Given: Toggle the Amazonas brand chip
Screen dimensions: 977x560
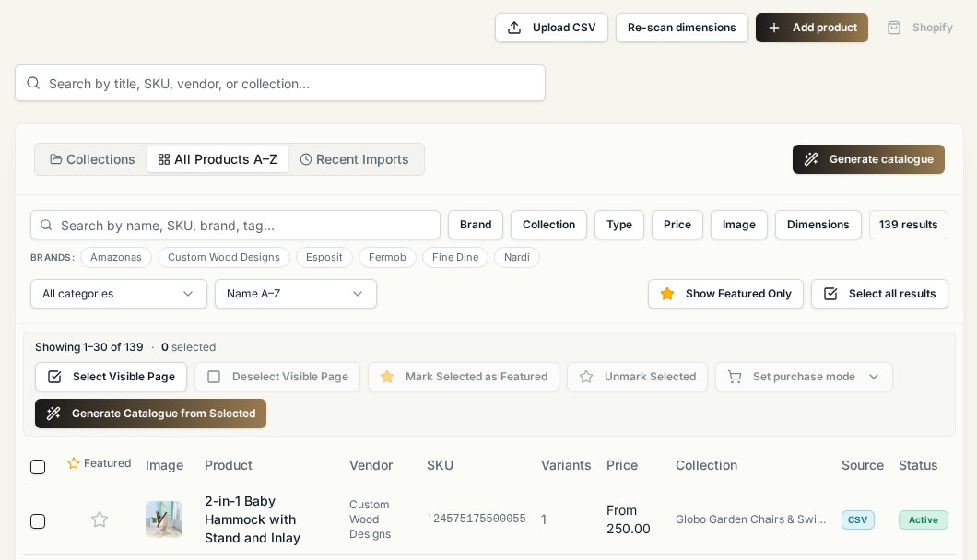Looking at the screenshot, I should point(116,257).
